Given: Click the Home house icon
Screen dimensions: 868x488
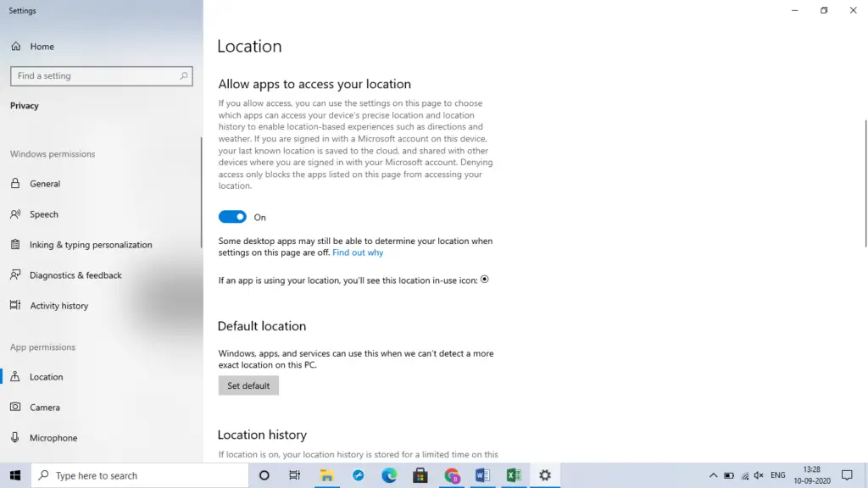Looking at the screenshot, I should click(15, 47).
